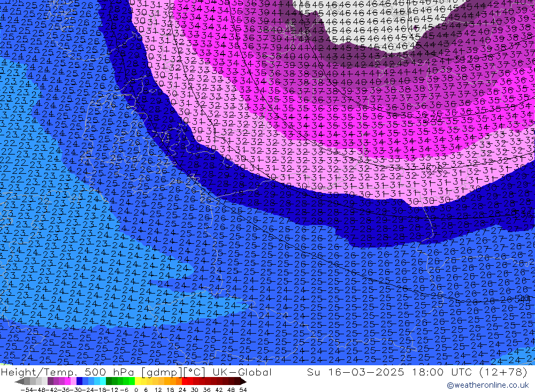Click the -54 legend scale value
Viewport: 535px width, 392px height.
[27, 390]
